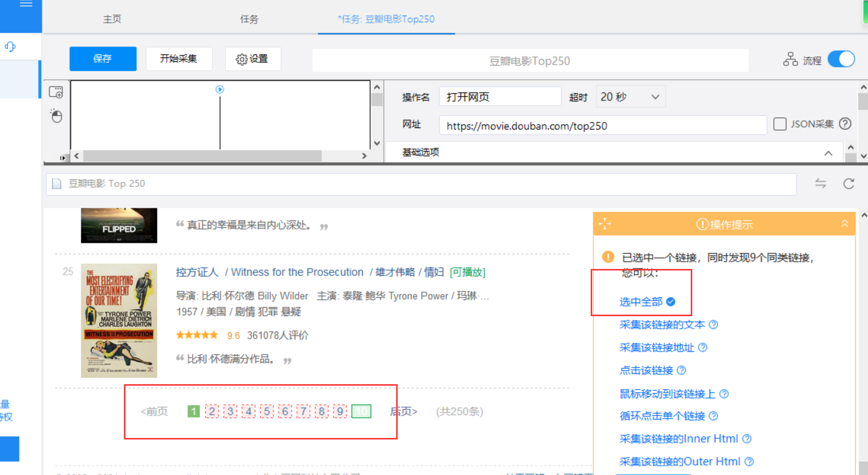Viewport: 868px width, 475px height.
Task: Choose 选中全部 option
Action: click(641, 302)
